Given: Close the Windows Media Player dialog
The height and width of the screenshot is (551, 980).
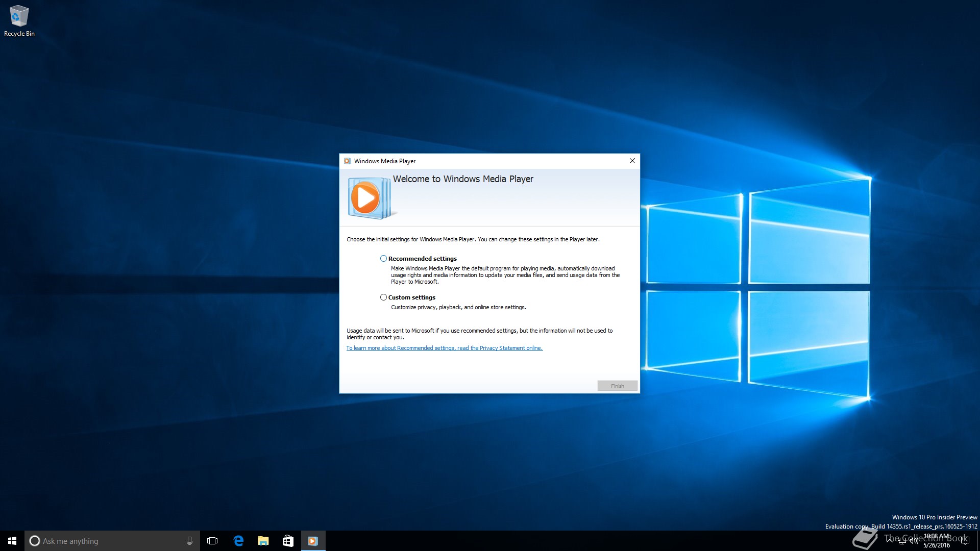Looking at the screenshot, I should [632, 161].
